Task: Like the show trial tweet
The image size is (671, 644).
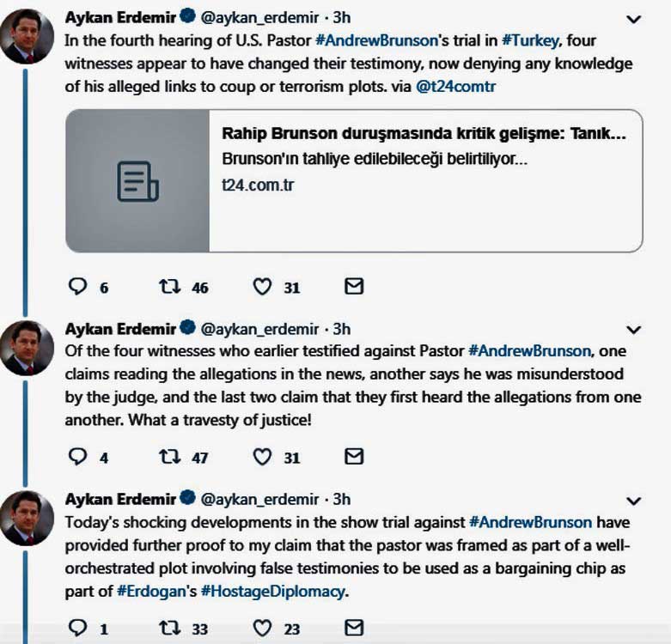Action: [263, 628]
